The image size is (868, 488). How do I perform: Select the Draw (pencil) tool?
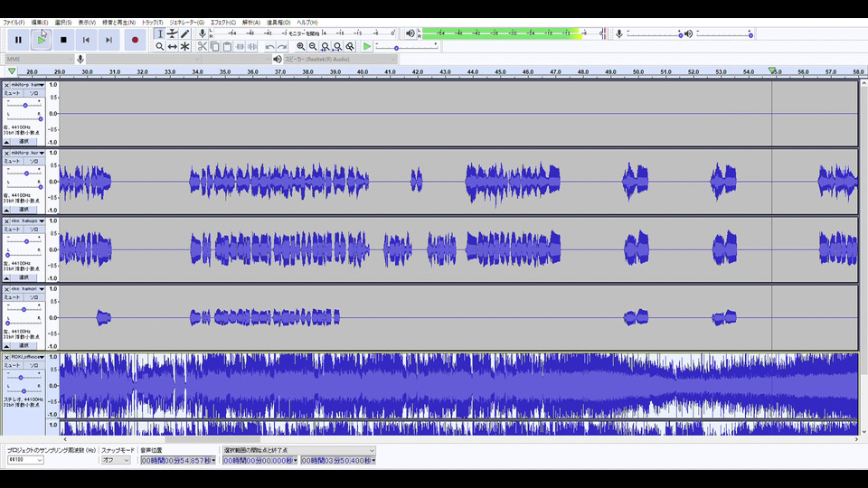pyautogui.click(x=184, y=33)
